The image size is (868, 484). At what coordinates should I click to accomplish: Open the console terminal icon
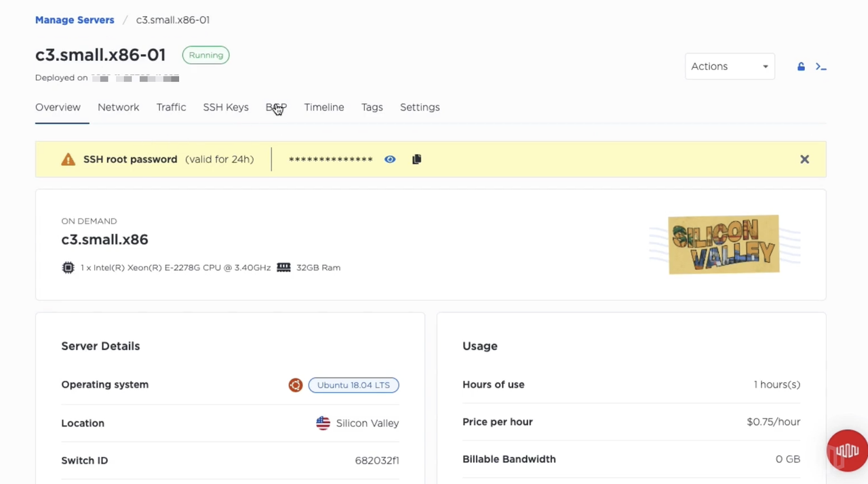pyautogui.click(x=821, y=66)
